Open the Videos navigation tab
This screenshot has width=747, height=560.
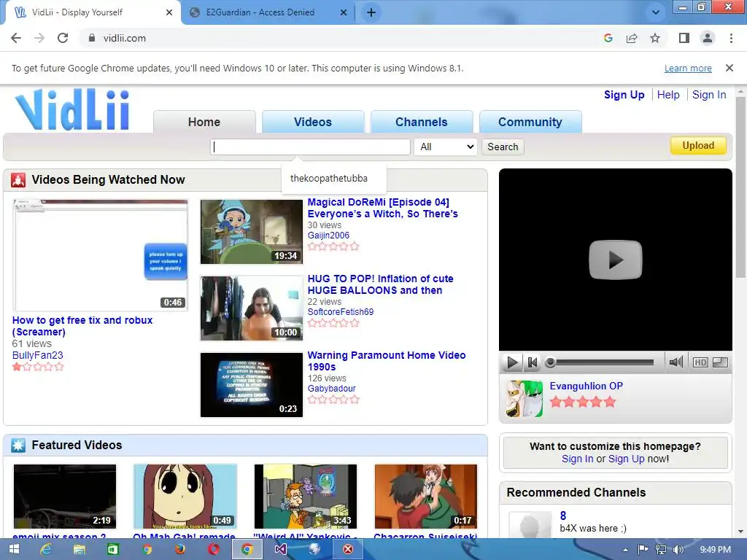(x=313, y=122)
